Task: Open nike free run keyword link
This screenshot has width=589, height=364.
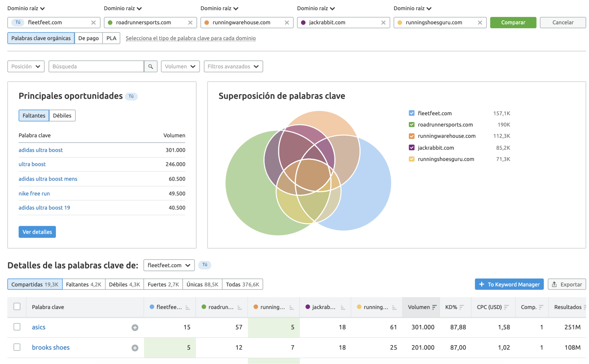Action: coord(34,194)
